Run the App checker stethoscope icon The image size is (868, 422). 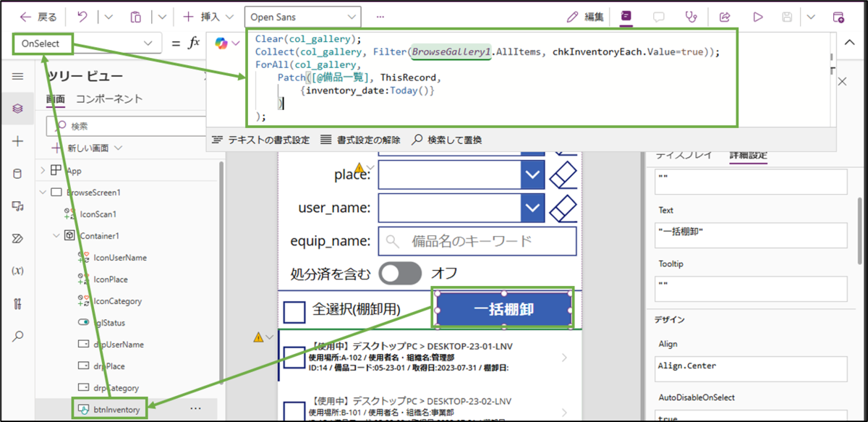(691, 17)
